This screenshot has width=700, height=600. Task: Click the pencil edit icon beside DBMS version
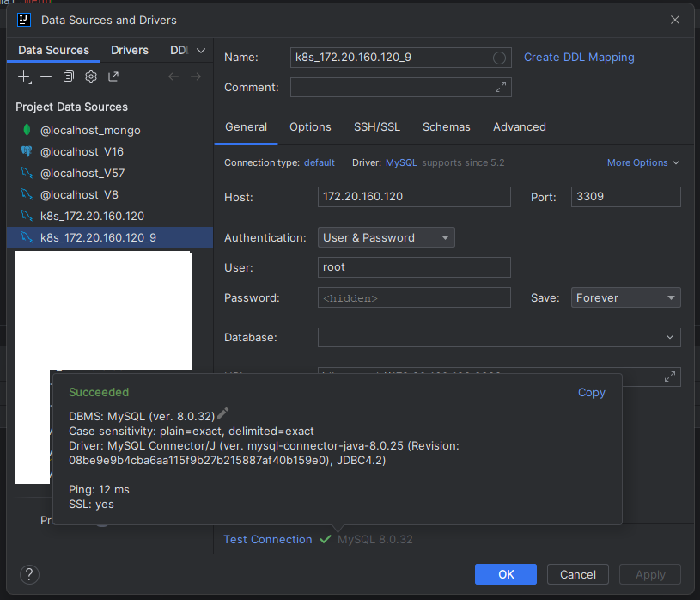(x=223, y=413)
